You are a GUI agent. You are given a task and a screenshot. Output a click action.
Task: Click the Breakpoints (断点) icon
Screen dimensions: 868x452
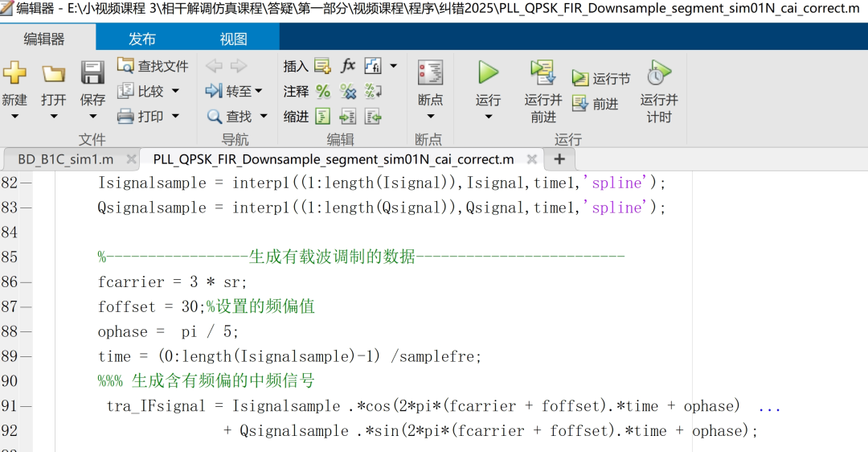(x=430, y=73)
